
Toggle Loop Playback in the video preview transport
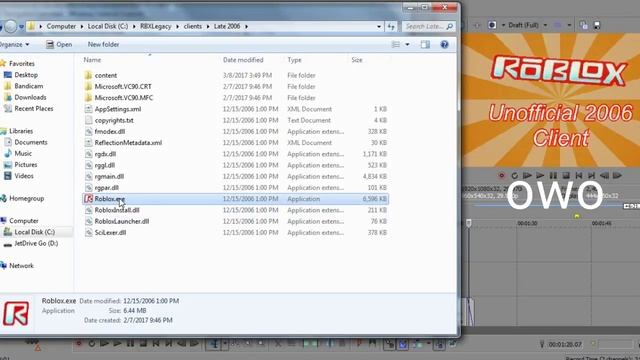point(514,176)
